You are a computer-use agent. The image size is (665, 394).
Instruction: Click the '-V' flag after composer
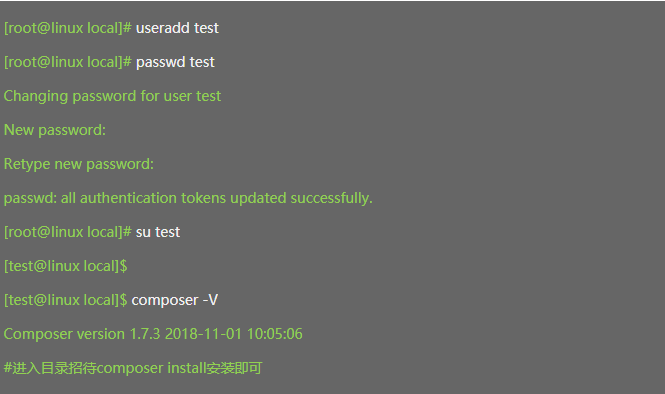(210, 300)
